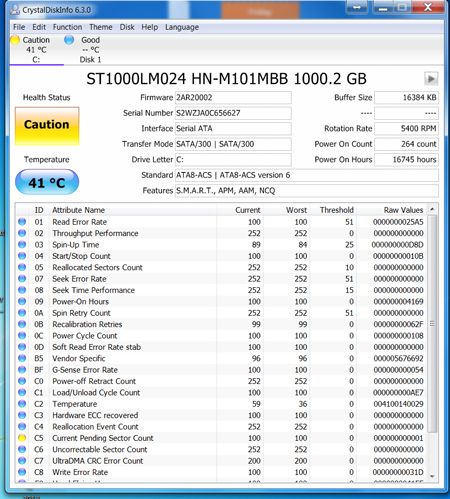Click the status icon of Write Error Rate
Screen dimensions: 450x499
coord(22,472)
